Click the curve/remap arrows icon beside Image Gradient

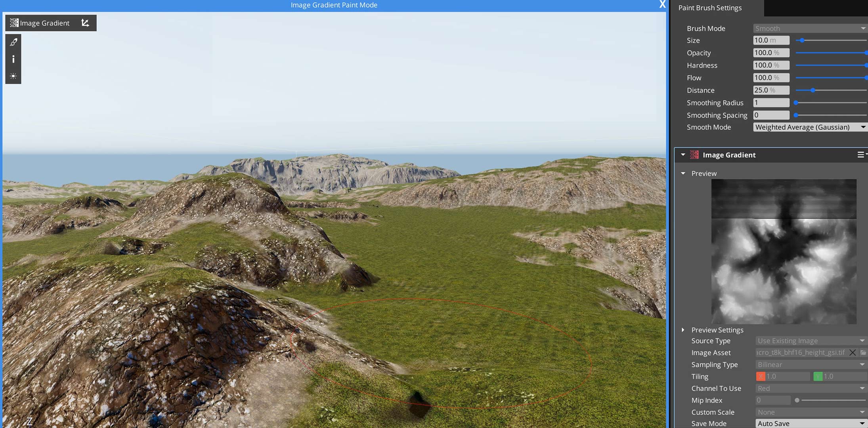[x=85, y=23]
